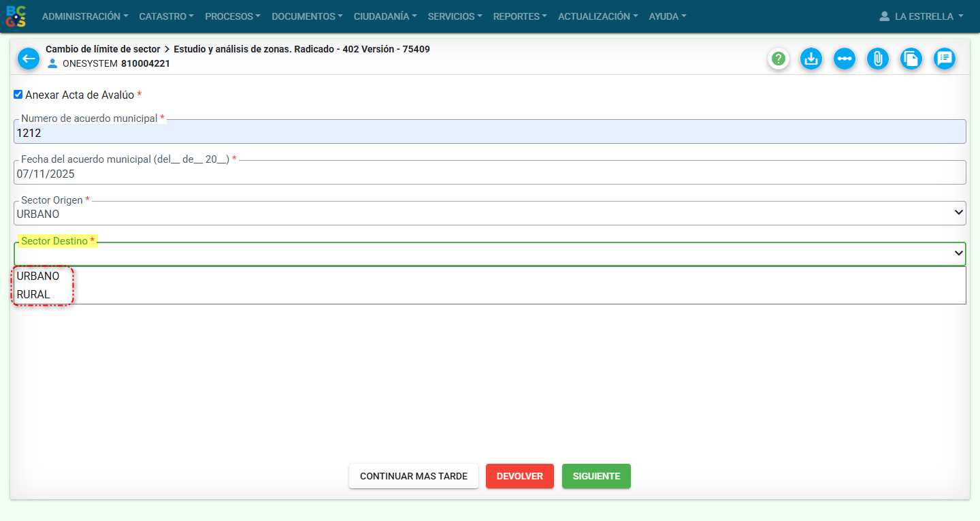Viewport: 980px width, 521px height.
Task: Collapse the Sector Destino dropdown arrow
Action: point(958,254)
